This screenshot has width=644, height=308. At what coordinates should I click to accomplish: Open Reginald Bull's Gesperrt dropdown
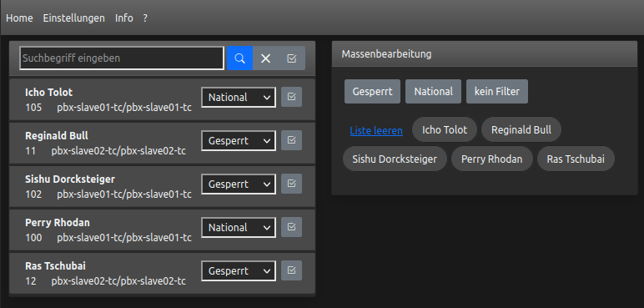coord(239,140)
